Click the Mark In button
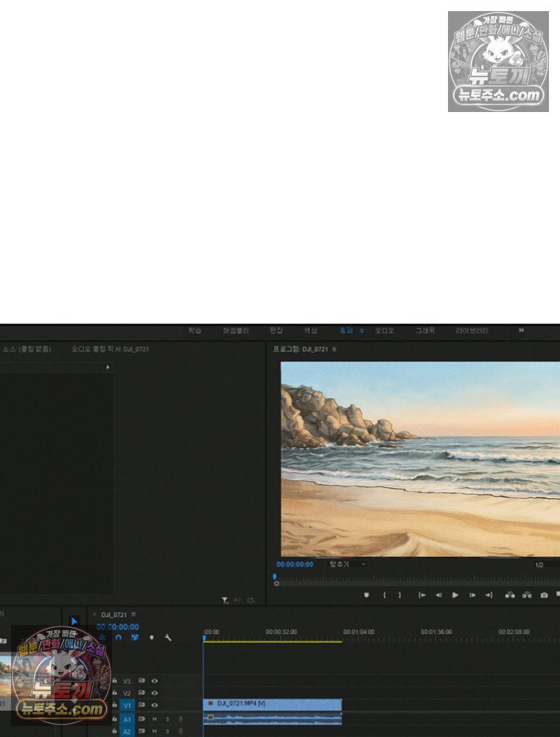560x737 pixels. tap(385, 595)
